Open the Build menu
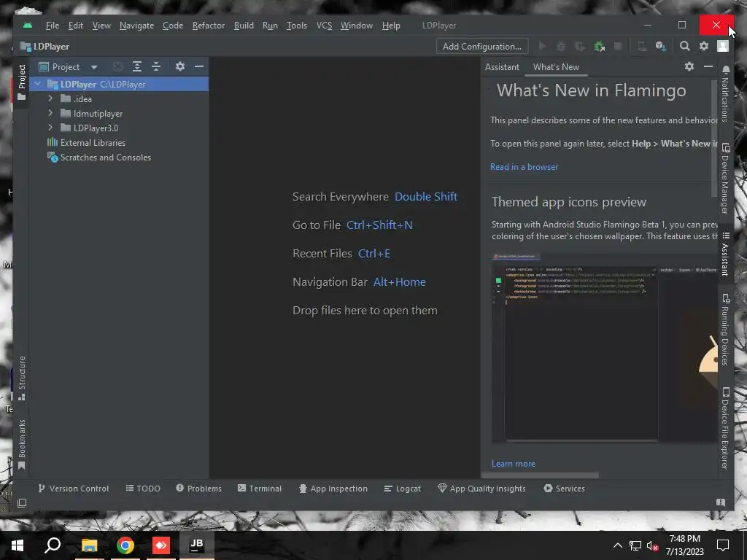This screenshot has height=560, width=747. click(244, 26)
